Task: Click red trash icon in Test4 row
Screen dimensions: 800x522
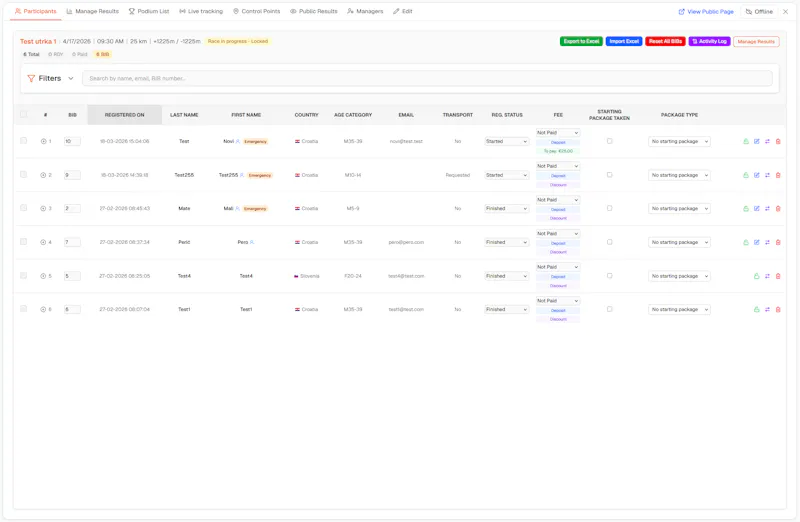Action: (x=778, y=276)
